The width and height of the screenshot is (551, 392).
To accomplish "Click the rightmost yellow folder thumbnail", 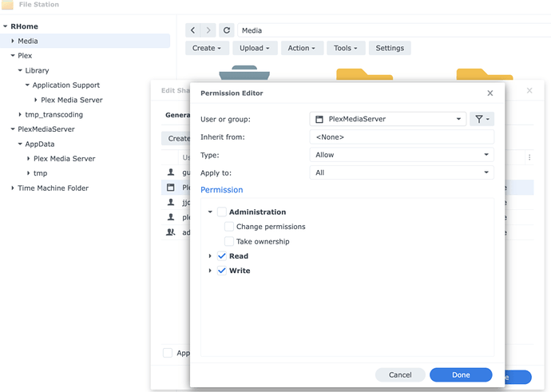I will (x=484, y=74).
